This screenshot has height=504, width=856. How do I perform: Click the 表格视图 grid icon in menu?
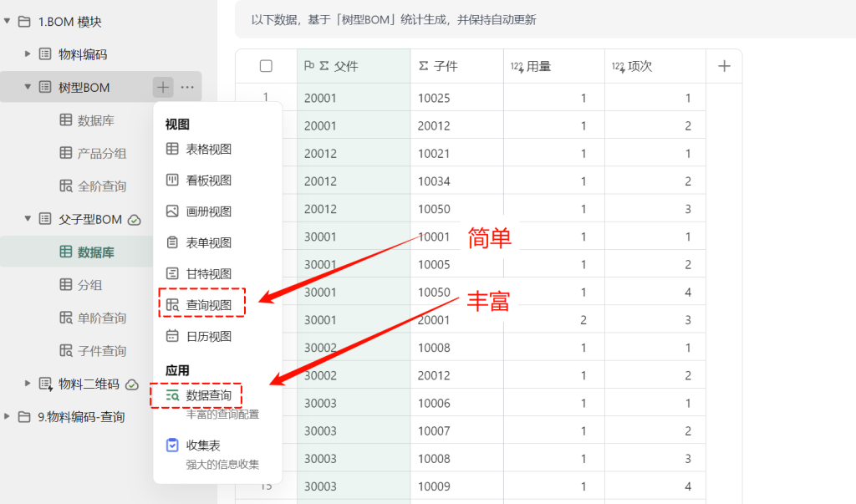(x=172, y=149)
